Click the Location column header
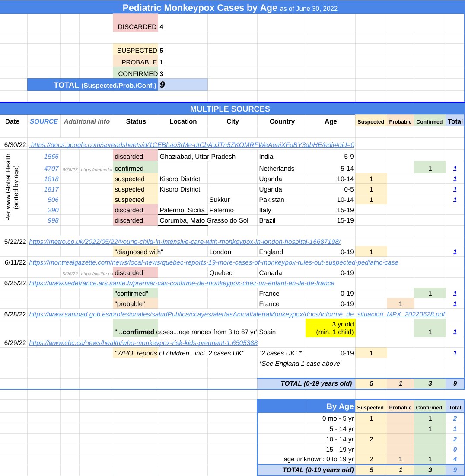The image size is (465, 476). 183,121
